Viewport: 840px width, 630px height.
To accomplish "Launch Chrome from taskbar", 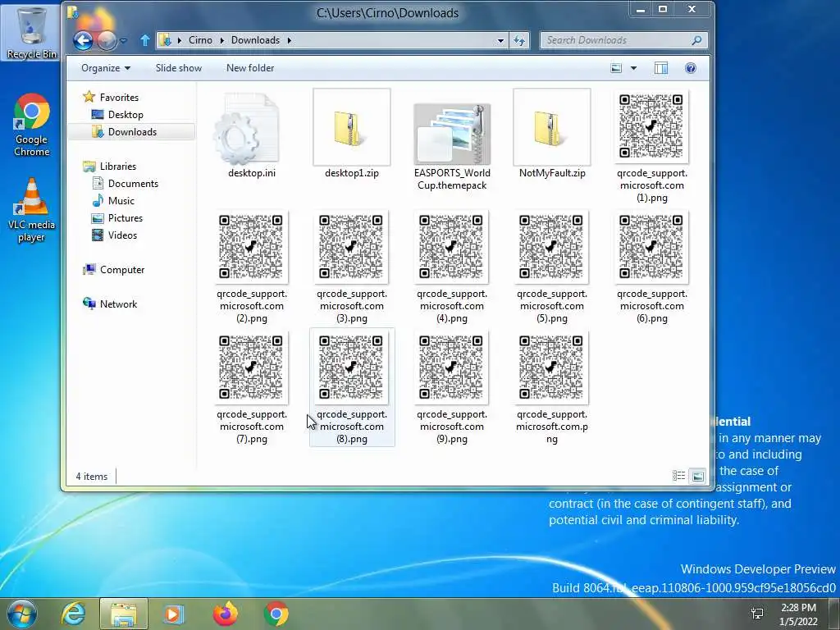I will pyautogui.click(x=276, y=614).
